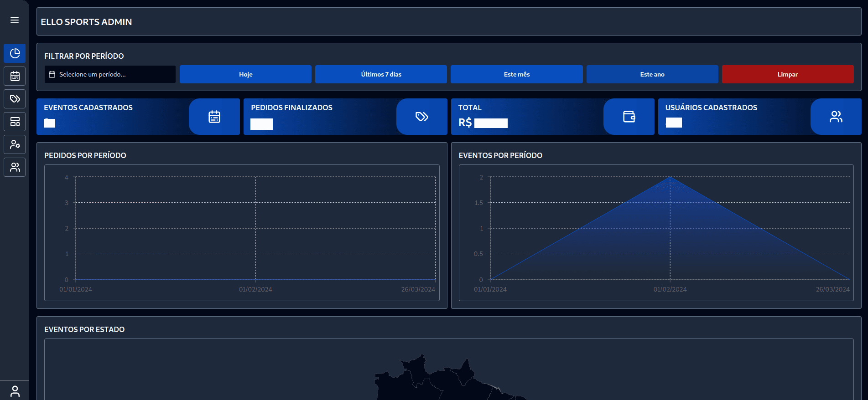Click 01/01/2024 label on Pedidos chart

[x=76, y=289]
